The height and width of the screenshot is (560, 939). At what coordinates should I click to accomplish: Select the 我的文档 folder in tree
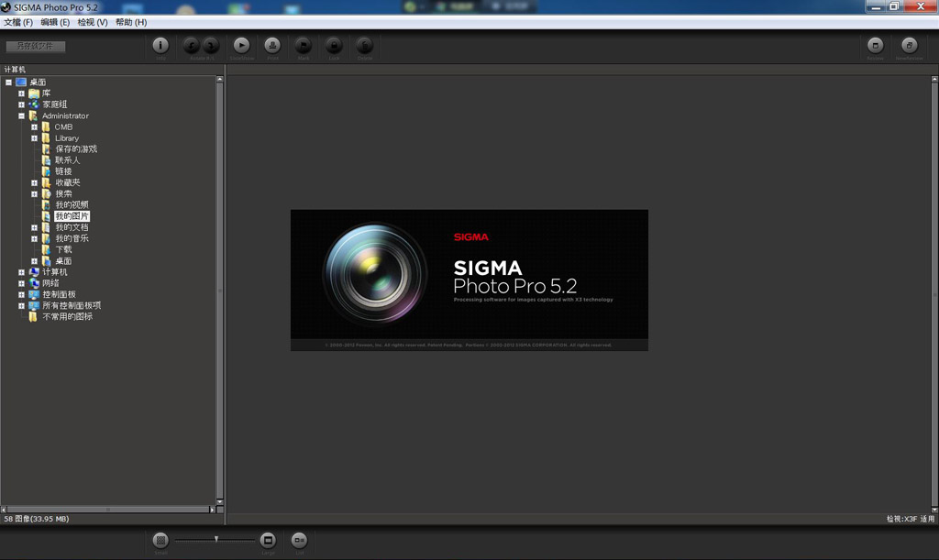click(x=72, y=227)
